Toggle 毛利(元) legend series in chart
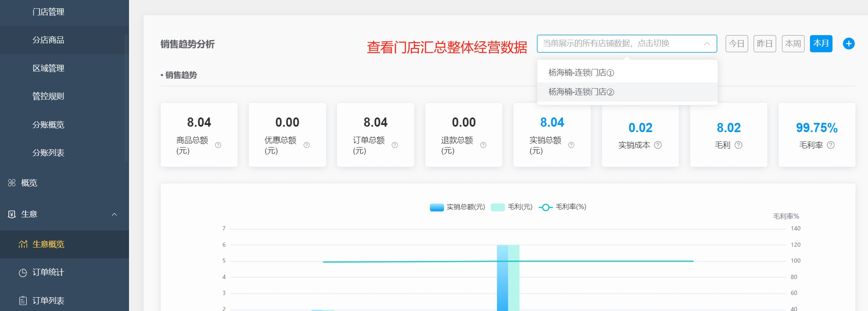Viewport: 868px width, 311px height. tap(512, 207)
